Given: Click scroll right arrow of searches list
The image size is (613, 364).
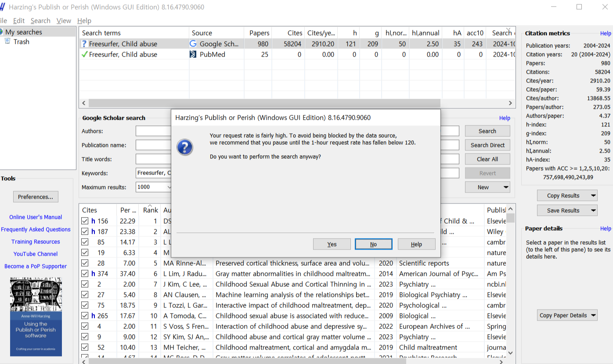Looking at the screenshot, I should tap(510, 103).
